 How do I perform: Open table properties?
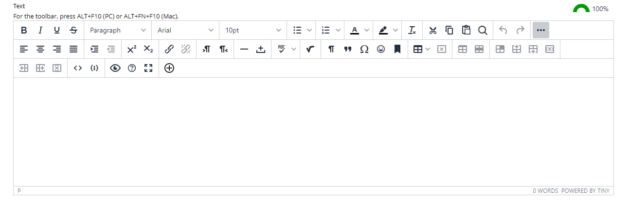[x=463, y=49]
